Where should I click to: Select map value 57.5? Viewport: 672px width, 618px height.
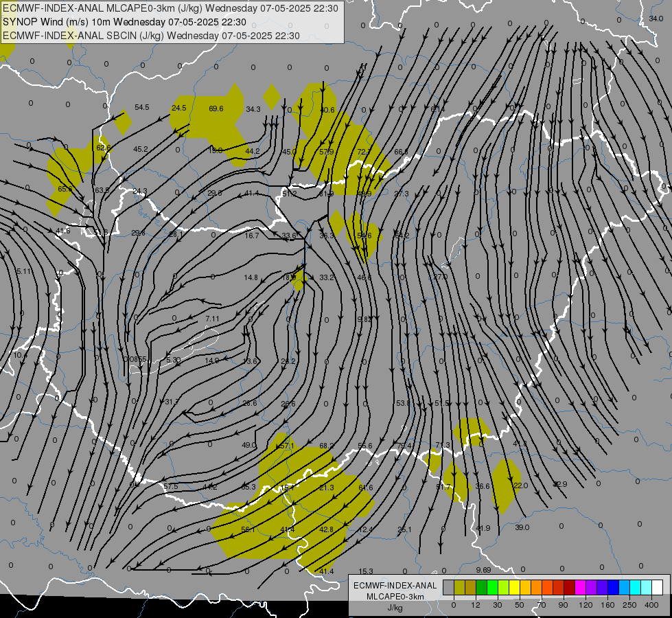tap(170, 486)
